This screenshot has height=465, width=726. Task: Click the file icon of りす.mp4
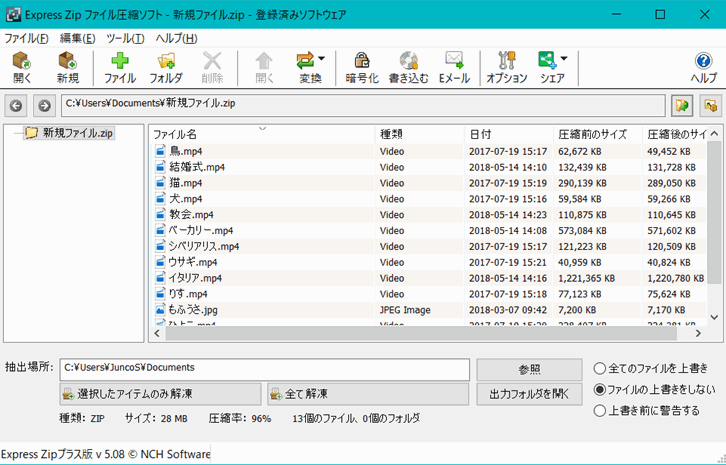(x=160, y=294)
